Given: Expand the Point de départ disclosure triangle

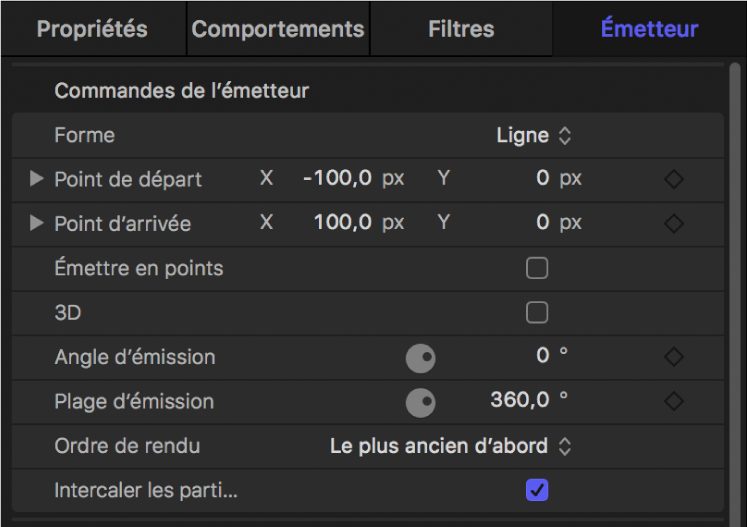Looking at the screenshot, I should [37, 179].
